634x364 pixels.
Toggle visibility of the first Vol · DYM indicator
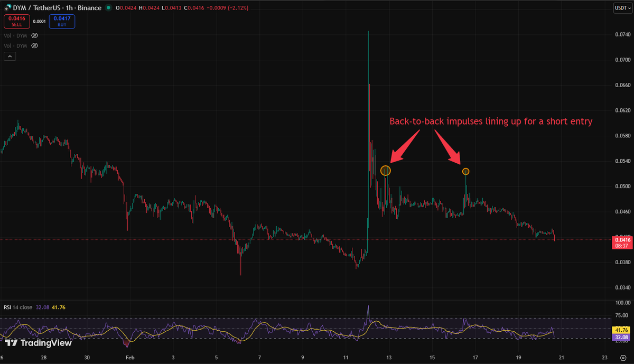point(34,35)
